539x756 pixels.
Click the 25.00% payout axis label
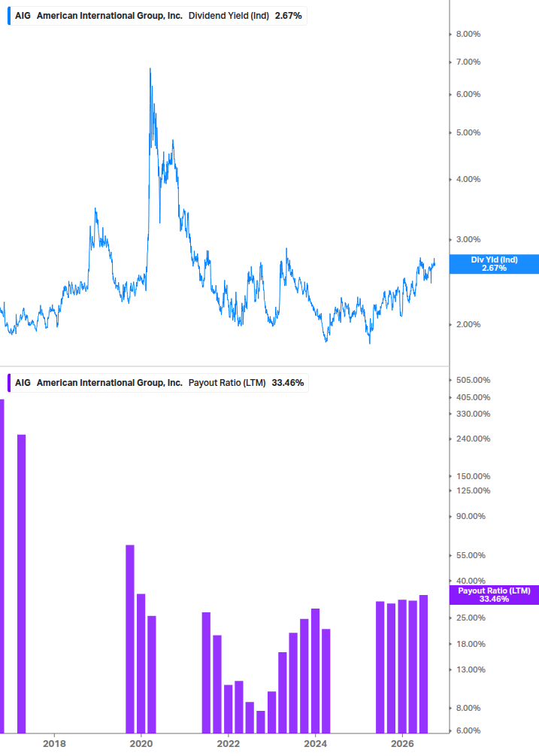[x=471, y=618]
